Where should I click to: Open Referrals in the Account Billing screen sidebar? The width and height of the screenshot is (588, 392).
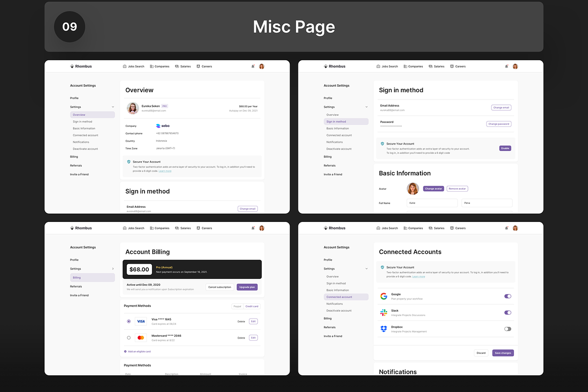pyautogui.click(x=76, y=286)
